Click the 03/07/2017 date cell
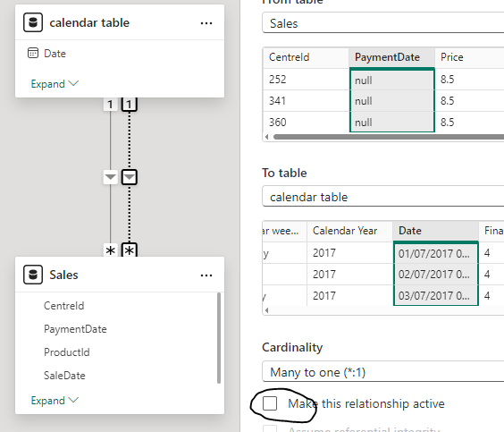Viewport: 504px width, 432px height. coord(435,296)
